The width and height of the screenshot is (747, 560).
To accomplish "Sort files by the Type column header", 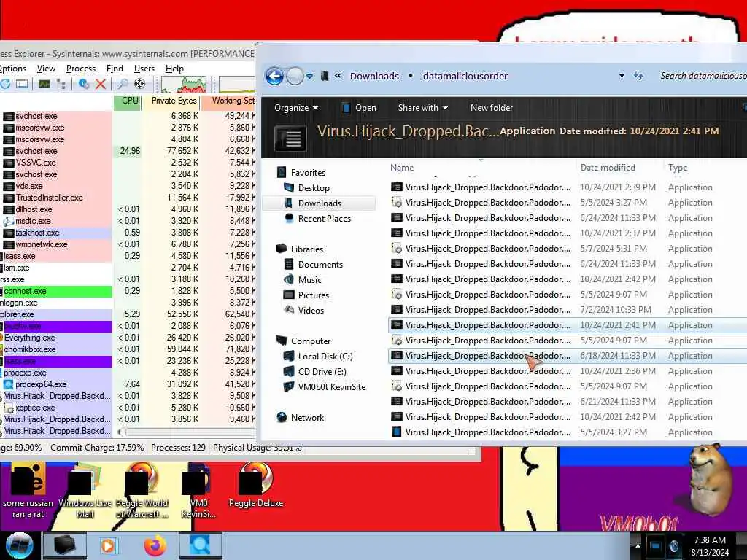I will pyautogui.click(x=705, y=168).
